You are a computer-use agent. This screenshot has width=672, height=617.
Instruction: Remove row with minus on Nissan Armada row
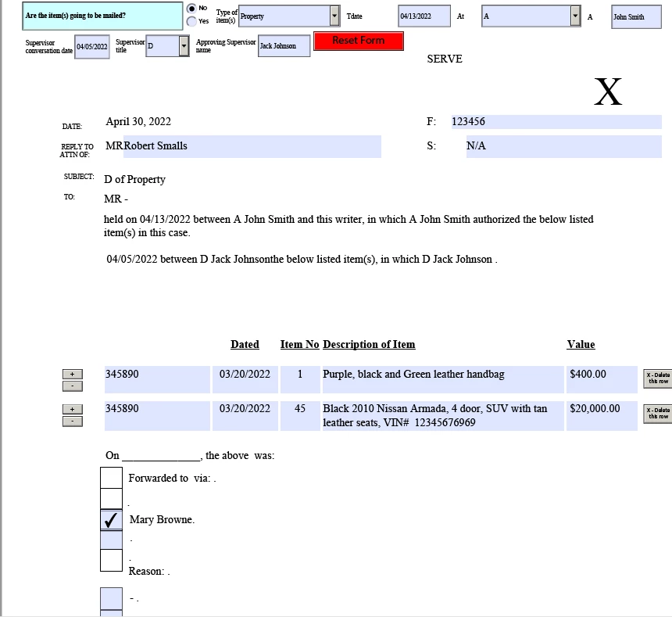tap(73, 421)
